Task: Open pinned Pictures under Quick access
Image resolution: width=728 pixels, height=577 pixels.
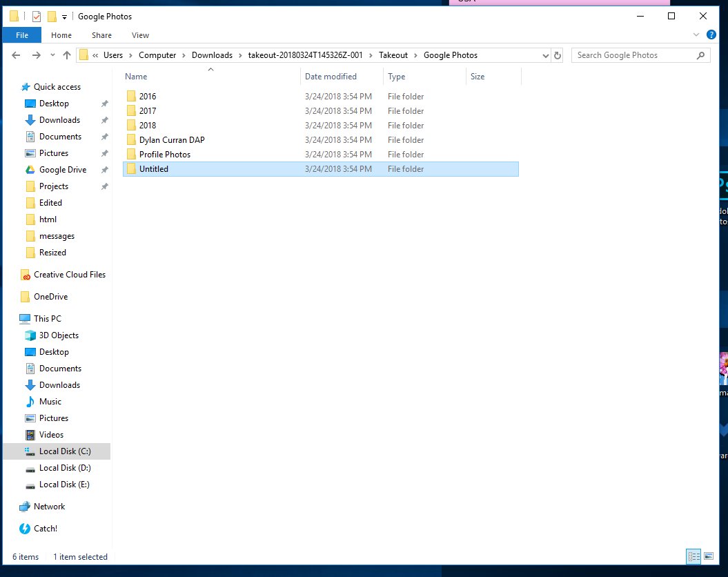Action: click(53, 153)
